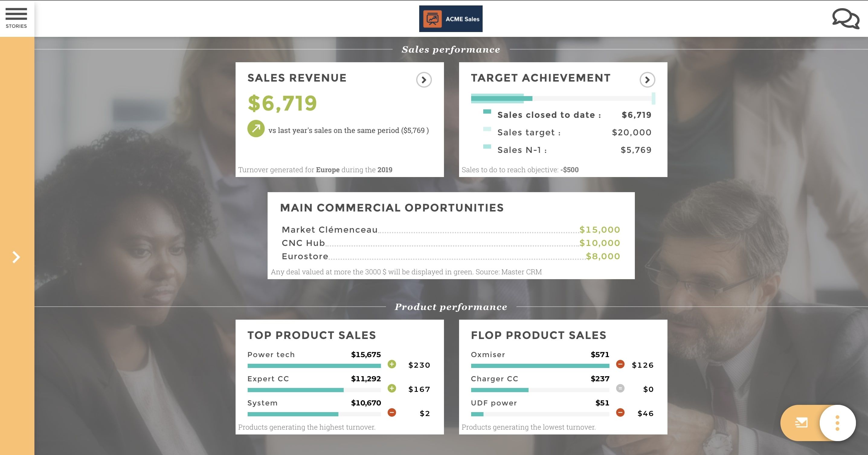The width and height of the screenshot is (868, 455).
Task: Click the green plus indicator beside Power tech
Action: click(x=392, y=365)
